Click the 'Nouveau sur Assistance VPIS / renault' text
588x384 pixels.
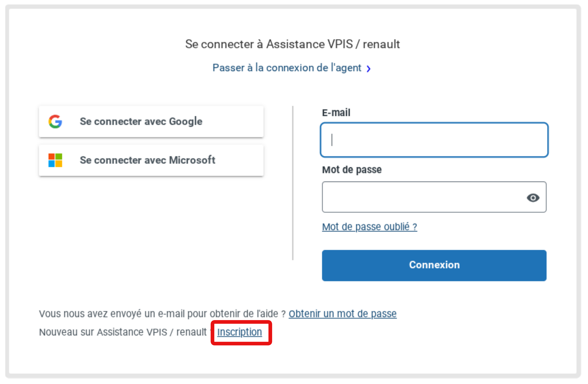[x=123, y=332]
